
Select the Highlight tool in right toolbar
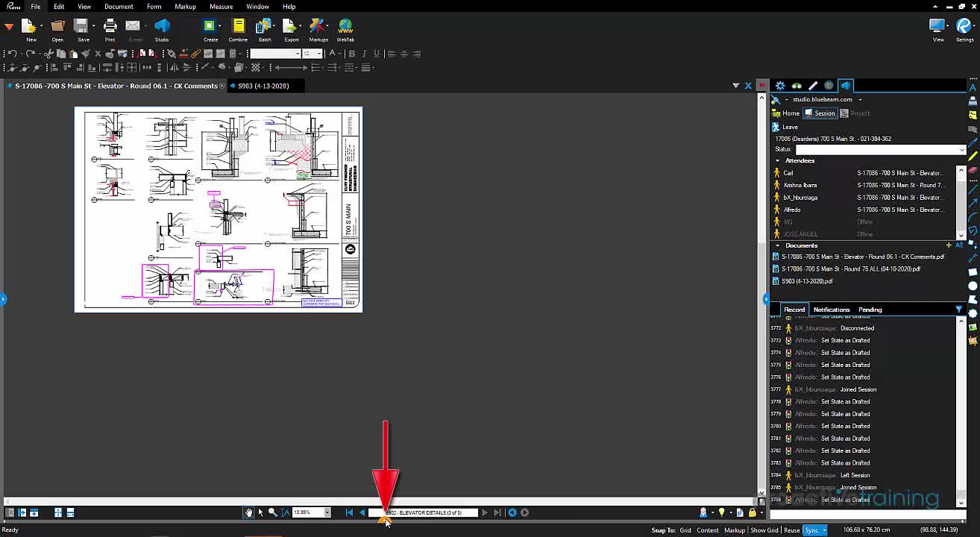(x=973, y=156)
